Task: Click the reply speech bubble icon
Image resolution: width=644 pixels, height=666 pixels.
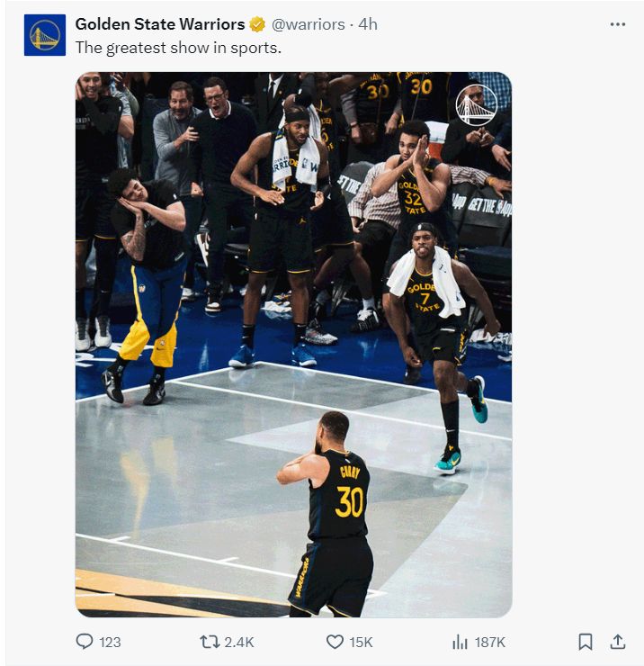Action: (85, 642)
